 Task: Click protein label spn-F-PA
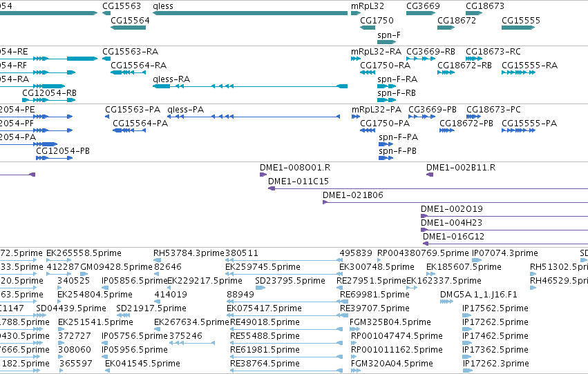398,137
